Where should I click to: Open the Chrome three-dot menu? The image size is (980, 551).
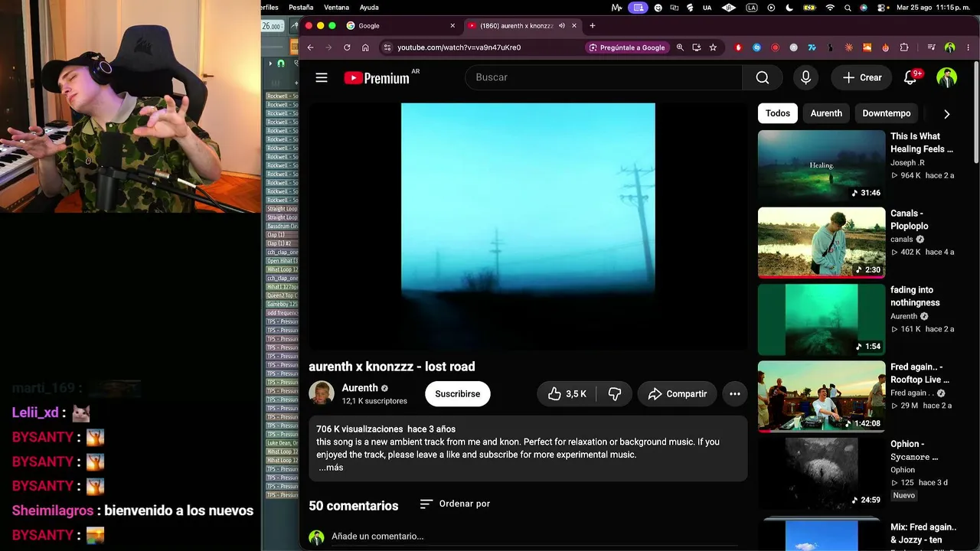click(x=969, y=47)
